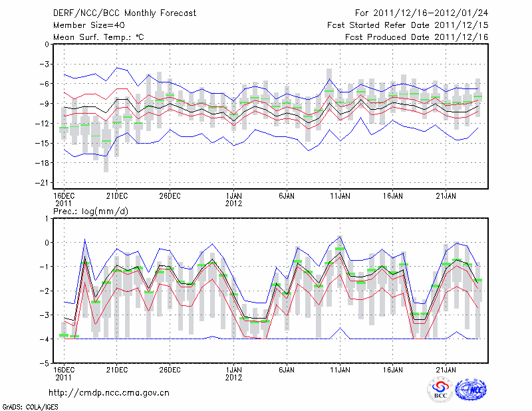This screenshot has height=411, width=532.
Task: Click the Prec.: log(mm/d) heading
Action: point(91,210)
